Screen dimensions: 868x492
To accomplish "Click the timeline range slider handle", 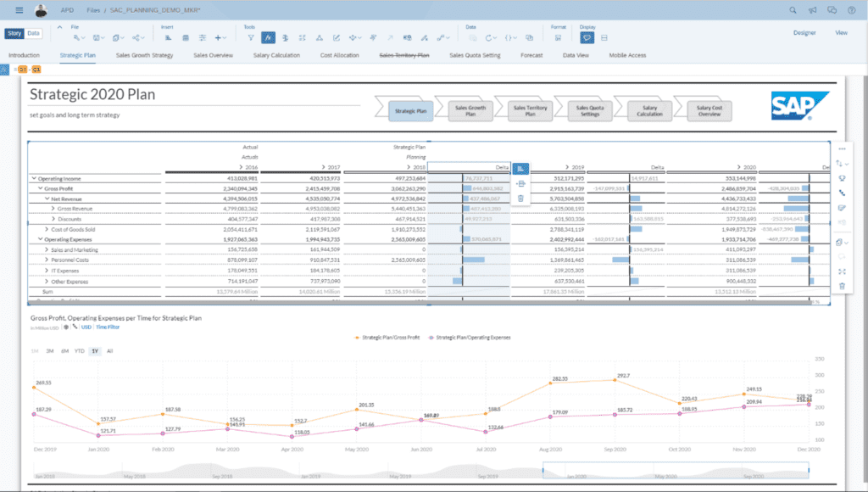I will tap(542, 468).
